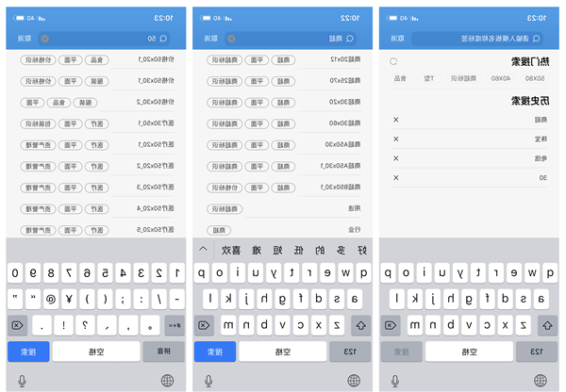This screenshot has height=392, width=566.
Task: Tap backspace on the hot search screen keyboard
Action: click(x=391, y=325)
